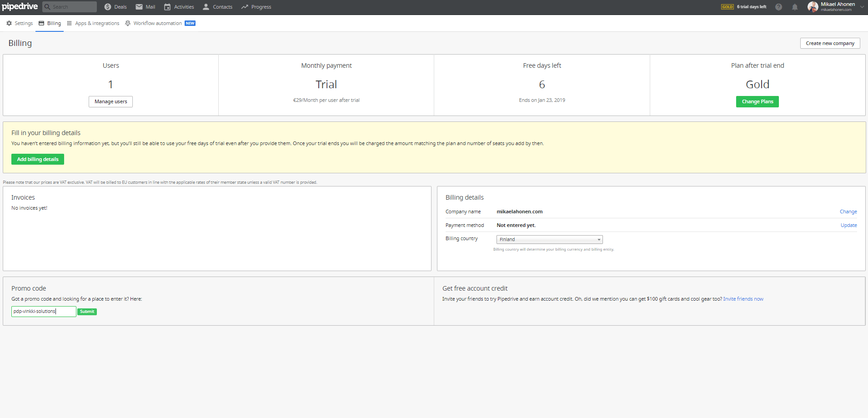
Task: Open the Apps & integrations tab
Action: [93, 23]
